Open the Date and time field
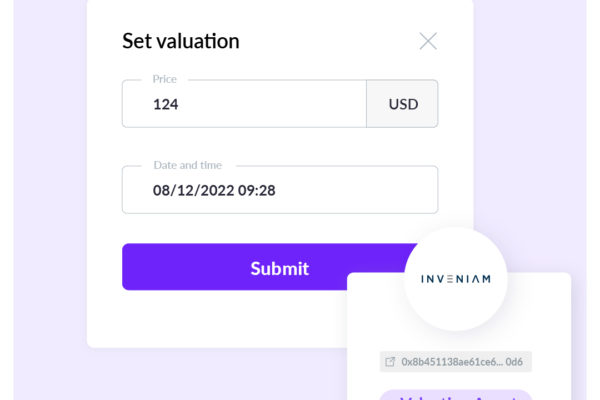The image size is (600, 400). 280,190
